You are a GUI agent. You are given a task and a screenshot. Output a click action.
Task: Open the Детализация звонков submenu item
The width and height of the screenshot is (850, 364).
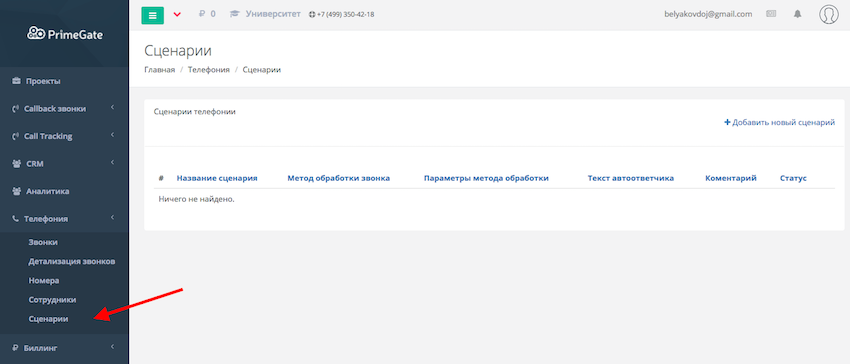(x=72, y=261)
